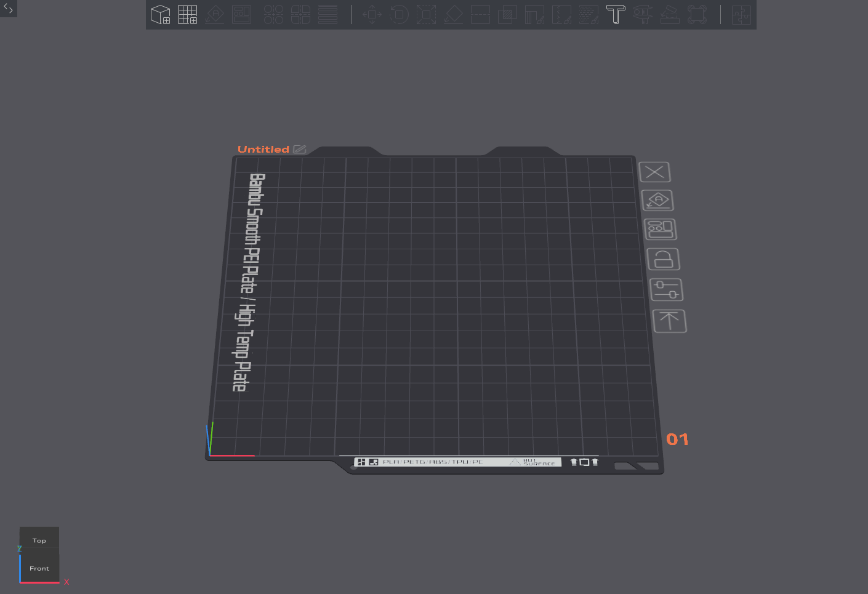The height and width of the screenshot is (594, 868).
Task: Select the Color painting tool
Action: [589, 14]
